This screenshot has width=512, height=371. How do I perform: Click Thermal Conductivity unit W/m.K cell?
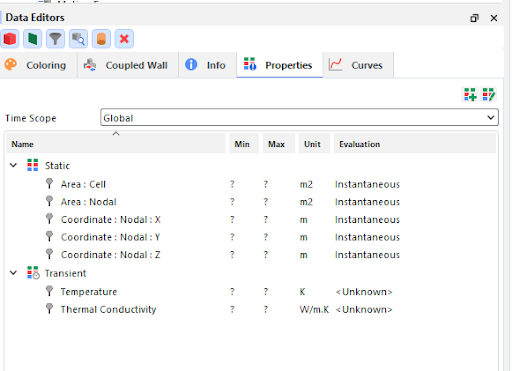(314, 310)
